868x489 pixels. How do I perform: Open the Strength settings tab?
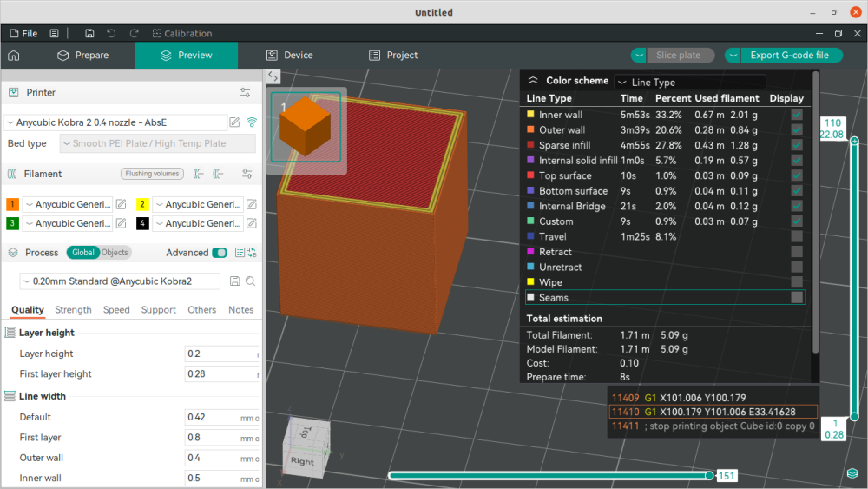coord(73,309)
